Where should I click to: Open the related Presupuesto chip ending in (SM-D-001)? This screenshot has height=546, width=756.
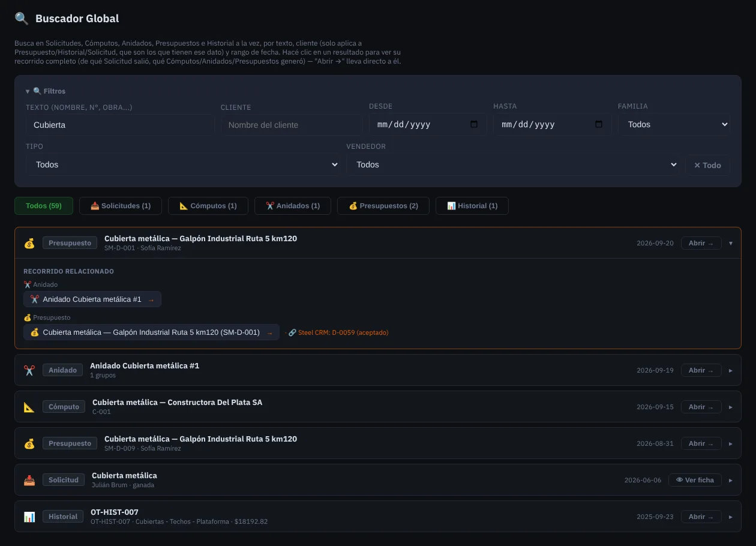[x=151, y=332]
